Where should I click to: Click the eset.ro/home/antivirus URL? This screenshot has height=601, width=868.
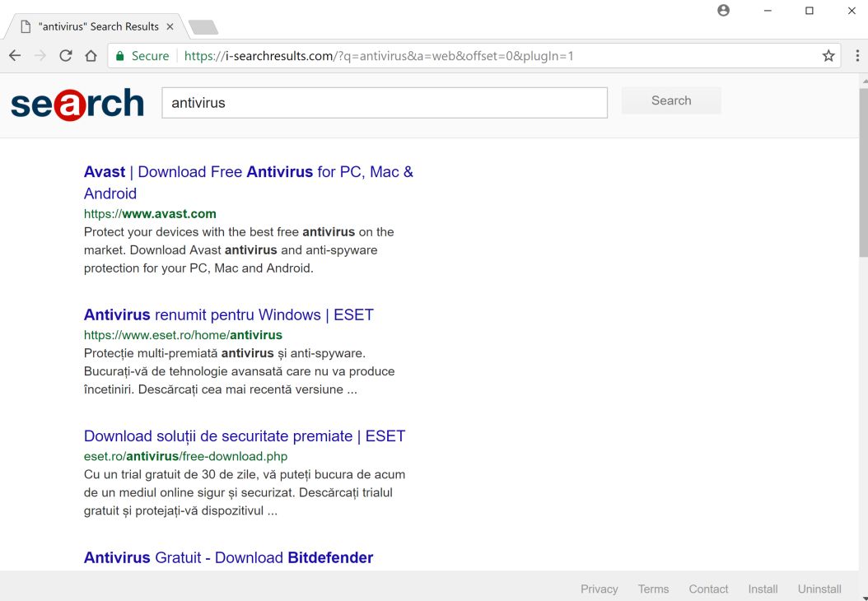tap(183, 335)
